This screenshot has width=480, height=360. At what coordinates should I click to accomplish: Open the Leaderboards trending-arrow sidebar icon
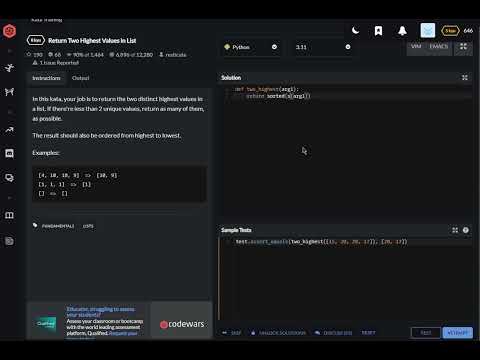[x=9, y=130]
